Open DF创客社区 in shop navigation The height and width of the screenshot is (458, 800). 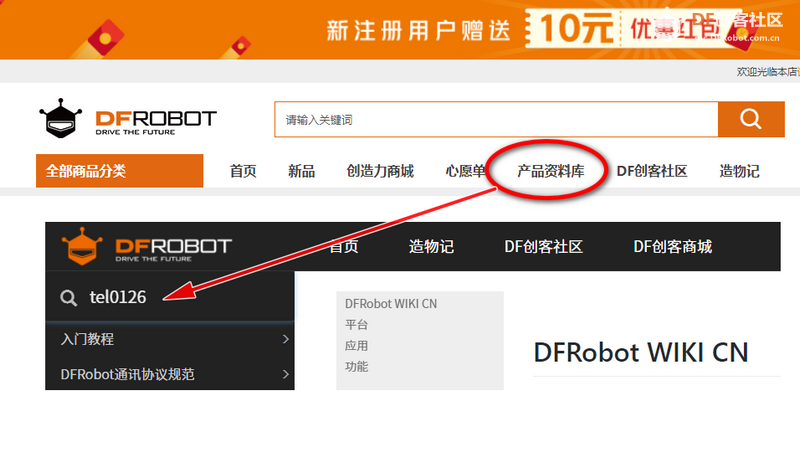(x=652, y=171)
